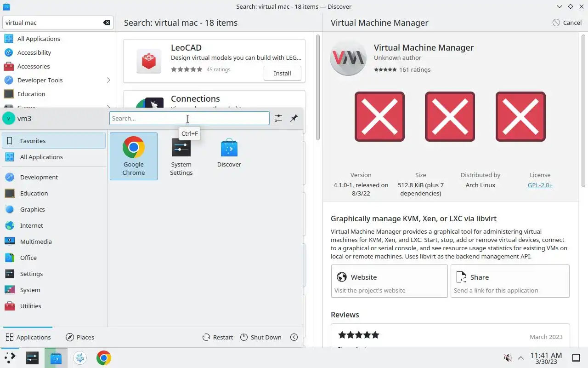Open the GPL-2.0+ license link
Viewport: 588px width, 368px height.
point(540,185)
